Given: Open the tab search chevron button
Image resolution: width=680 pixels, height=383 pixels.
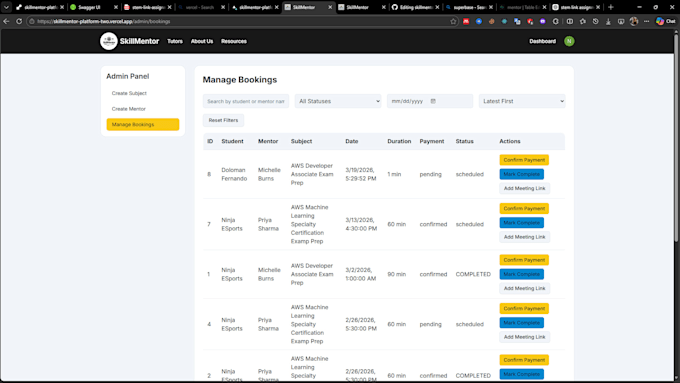Looking at the screenshot, I should click(6, 7).
